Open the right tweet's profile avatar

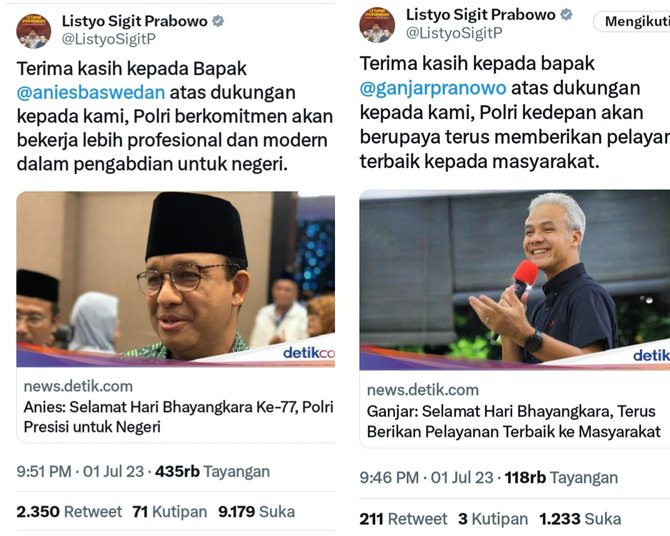coord(377,25)
